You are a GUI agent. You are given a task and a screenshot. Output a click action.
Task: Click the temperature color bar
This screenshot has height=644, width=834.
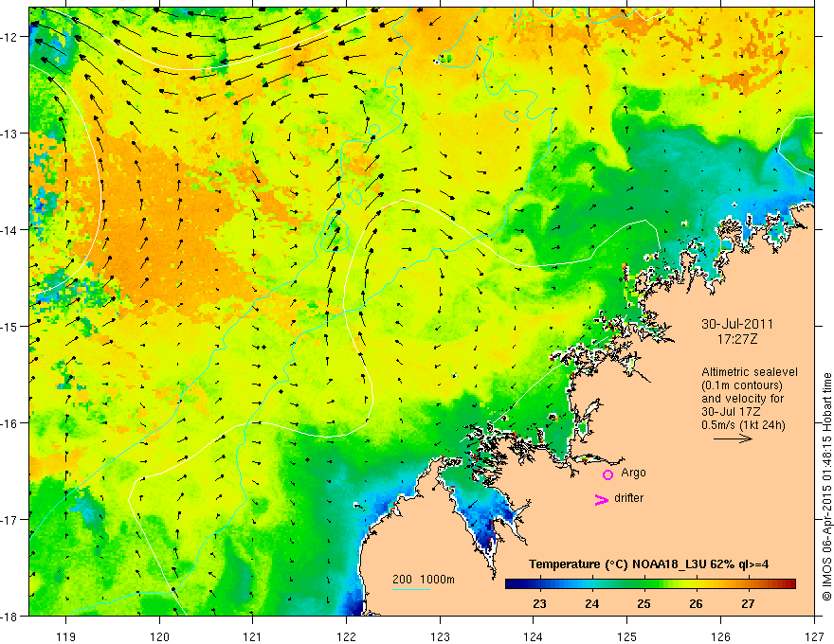(650, 584)
